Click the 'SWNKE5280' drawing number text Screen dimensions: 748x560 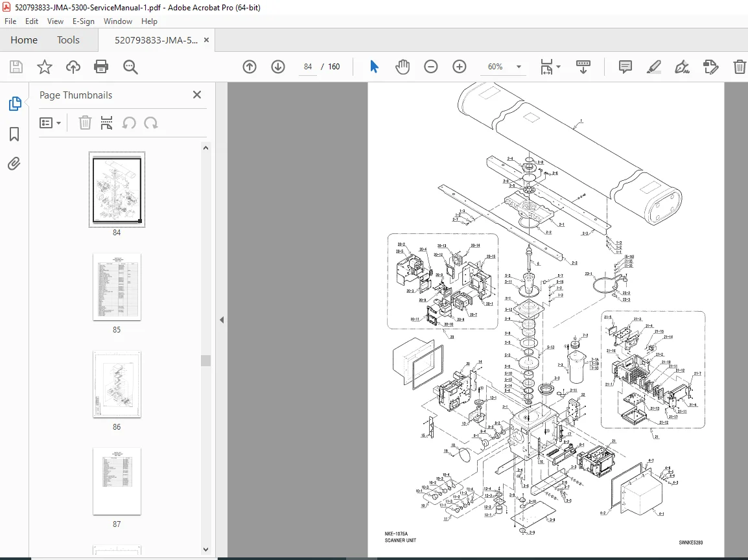point(691,542)
